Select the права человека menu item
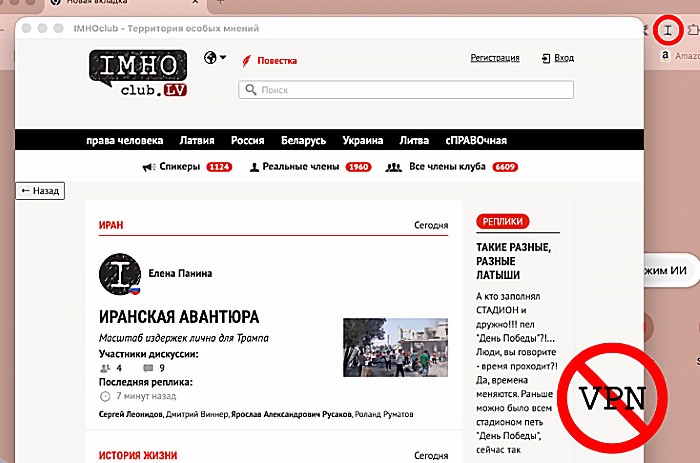Screen dimensions: 700x463 (x=126, y=140)
